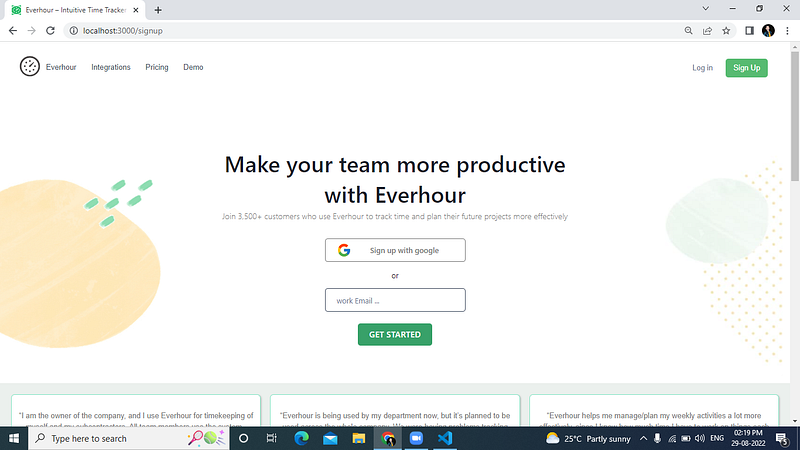
Task: Switch ENG input language indicator
Action: pyautogui.click(x=717, y=438)
